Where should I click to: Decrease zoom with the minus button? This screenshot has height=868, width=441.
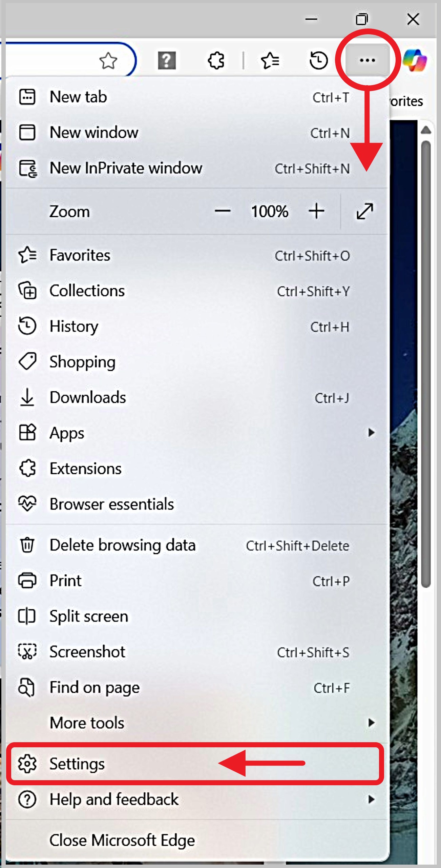click(x=223, y=211)
